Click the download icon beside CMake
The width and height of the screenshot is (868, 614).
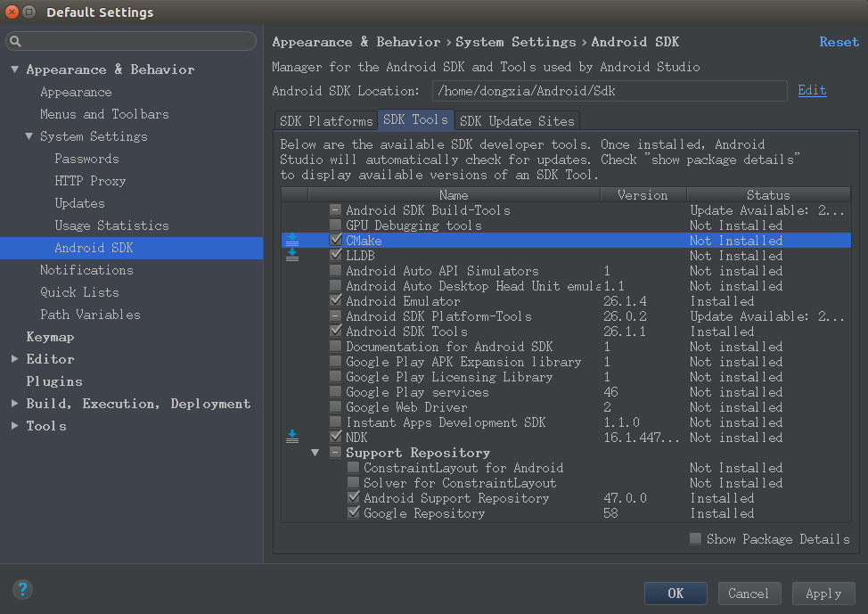tap(292, 241)
